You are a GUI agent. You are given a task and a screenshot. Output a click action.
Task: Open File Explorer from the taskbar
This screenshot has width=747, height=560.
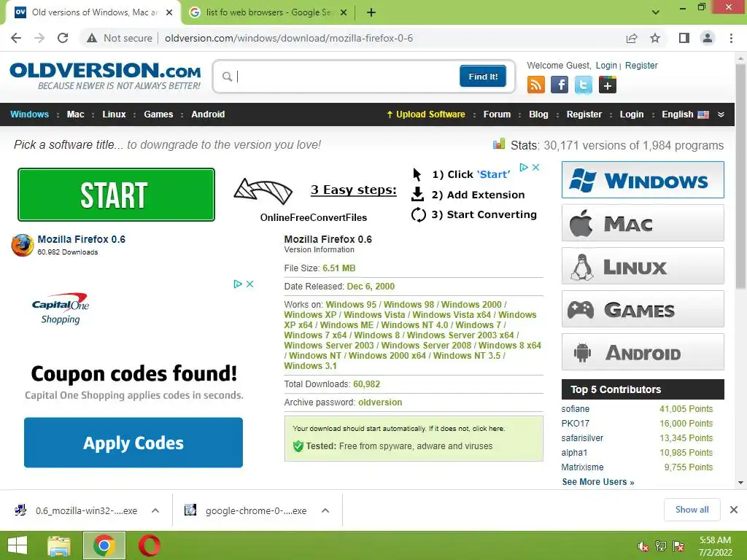59,545
